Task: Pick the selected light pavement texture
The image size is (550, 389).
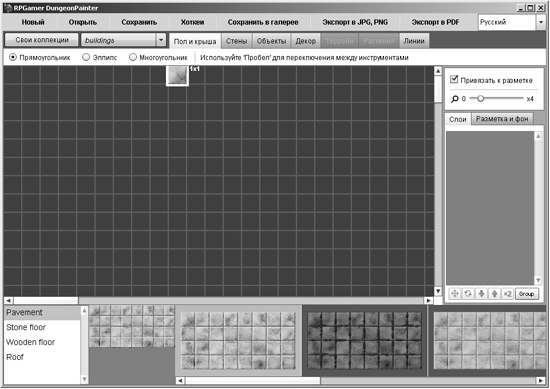Action: (x=238, y=341)
